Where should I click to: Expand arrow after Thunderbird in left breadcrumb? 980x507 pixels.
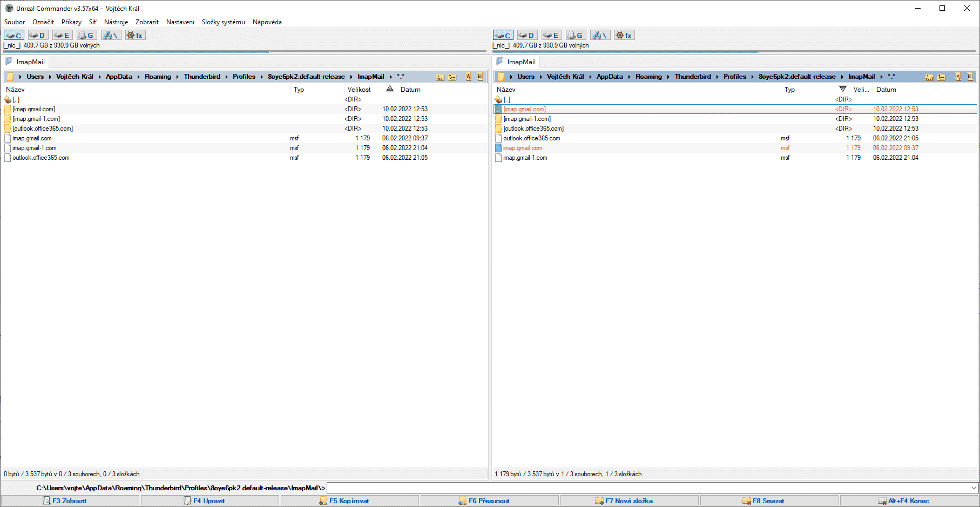coord(227,77)
